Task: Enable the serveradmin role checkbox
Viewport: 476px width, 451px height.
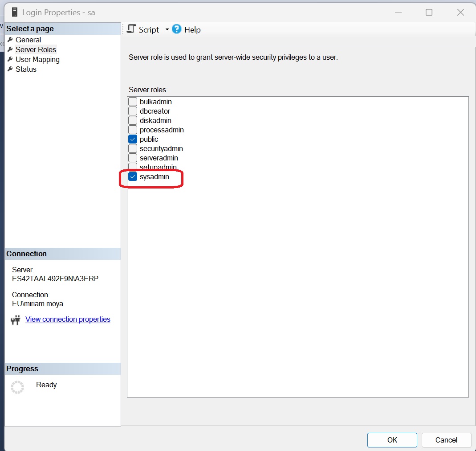Action: pos(133,158)
